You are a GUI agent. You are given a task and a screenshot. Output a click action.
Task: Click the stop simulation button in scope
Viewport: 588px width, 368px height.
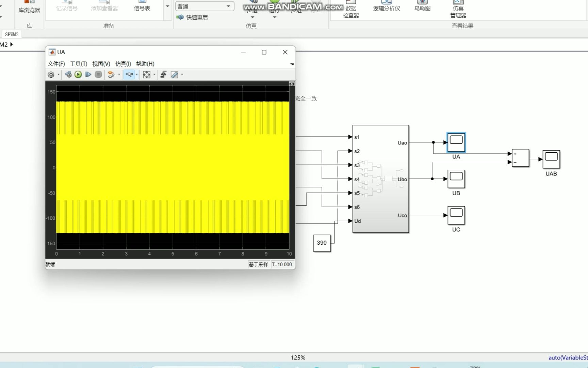coord(98,75)
